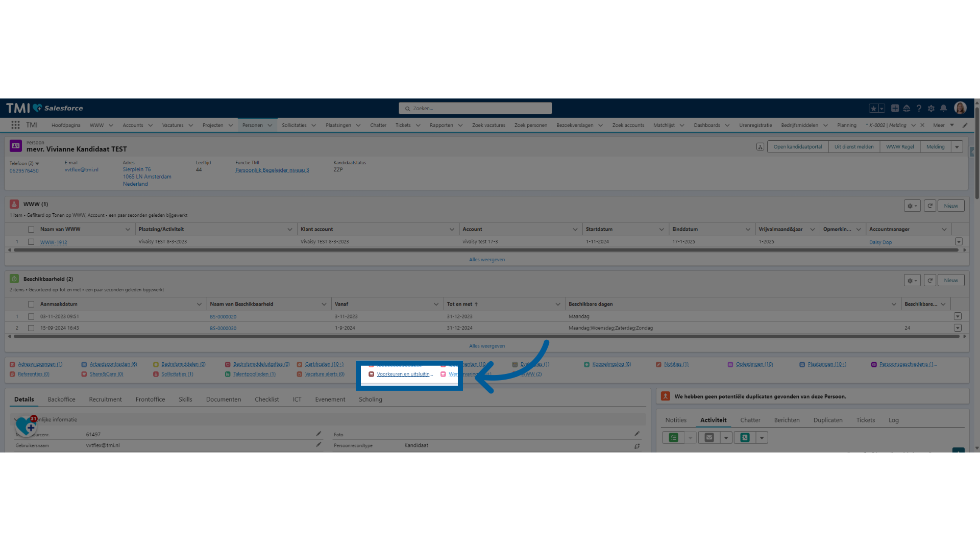Check the WWW-1912 row checkbox
Viewport: 980px width, 551px height.
click(31, 242)
